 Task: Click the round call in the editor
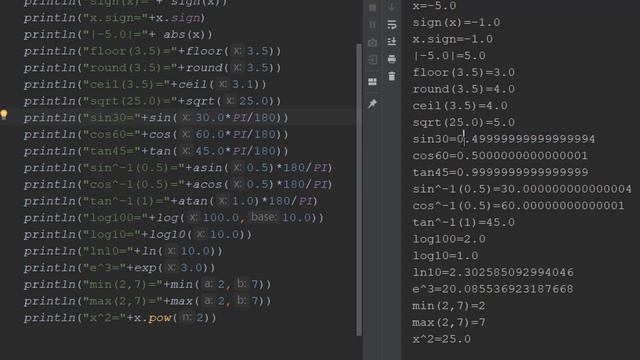(204, 68)
